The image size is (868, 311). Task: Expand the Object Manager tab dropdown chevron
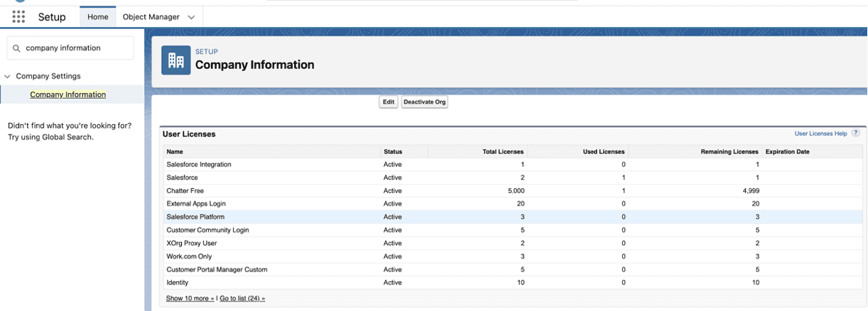coord(191,17)
